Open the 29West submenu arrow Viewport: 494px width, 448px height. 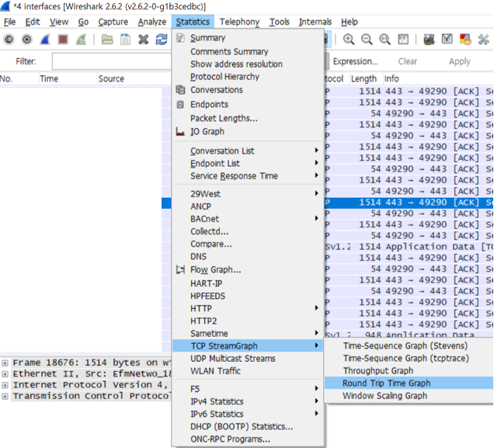click(x=317, y=193)
